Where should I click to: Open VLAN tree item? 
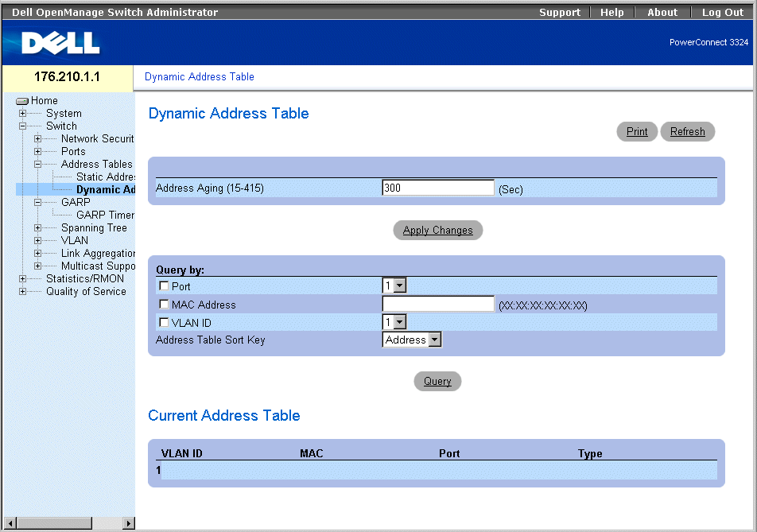pyautogui.click(x=75, y=240)
